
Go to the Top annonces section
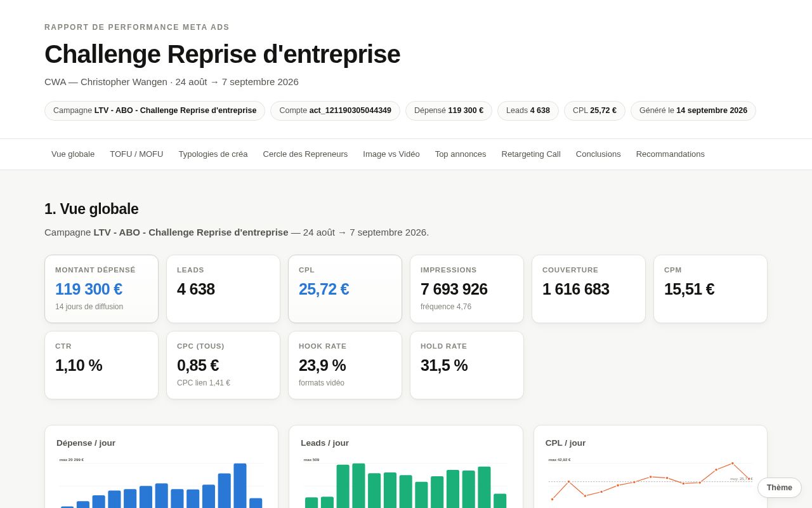coord(461,154)
